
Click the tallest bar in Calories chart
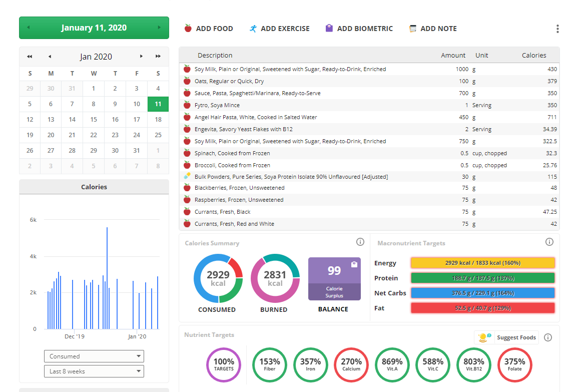point(107,278)
